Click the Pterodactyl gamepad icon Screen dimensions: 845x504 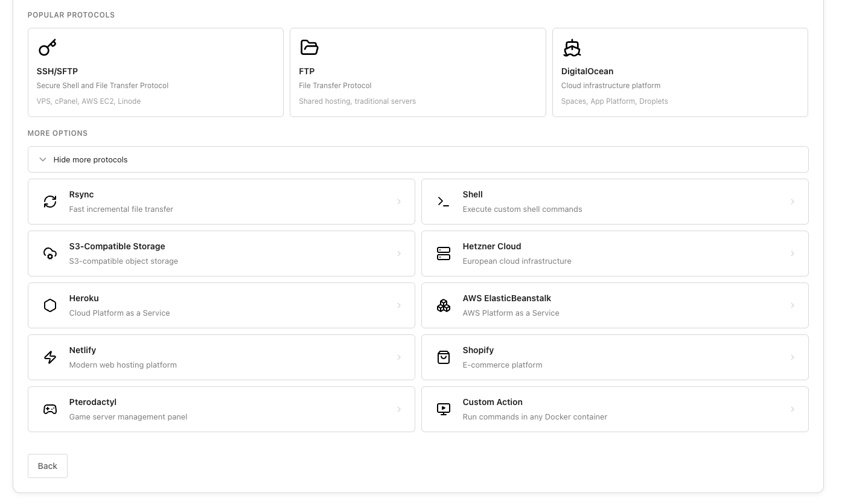[50, 409]
